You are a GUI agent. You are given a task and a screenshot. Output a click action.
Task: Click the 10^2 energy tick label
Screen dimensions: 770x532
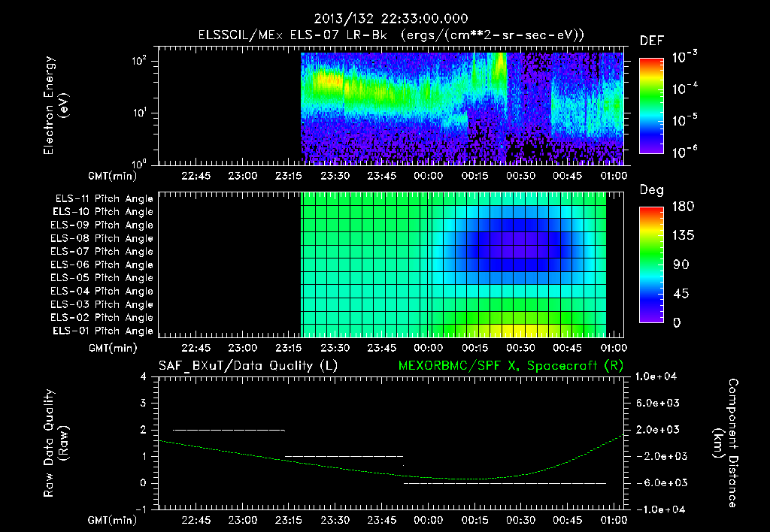(x=139, y=61)
